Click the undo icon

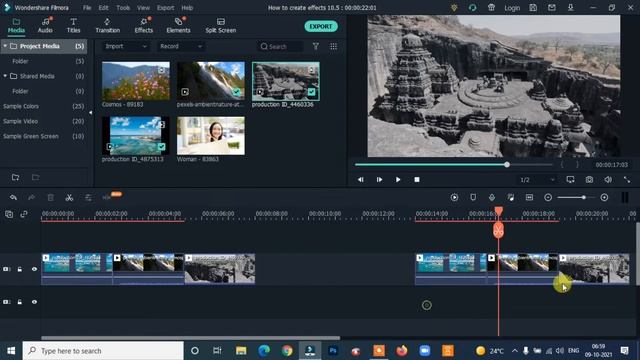[x=13, y=198]
